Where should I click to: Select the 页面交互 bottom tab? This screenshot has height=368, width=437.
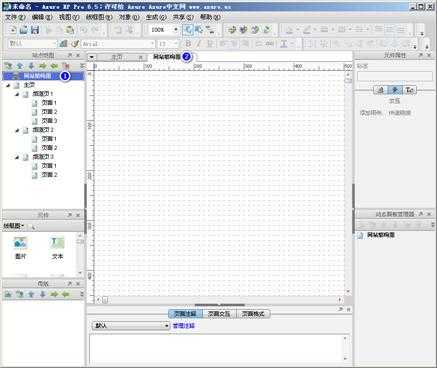[x=219, y=314]
